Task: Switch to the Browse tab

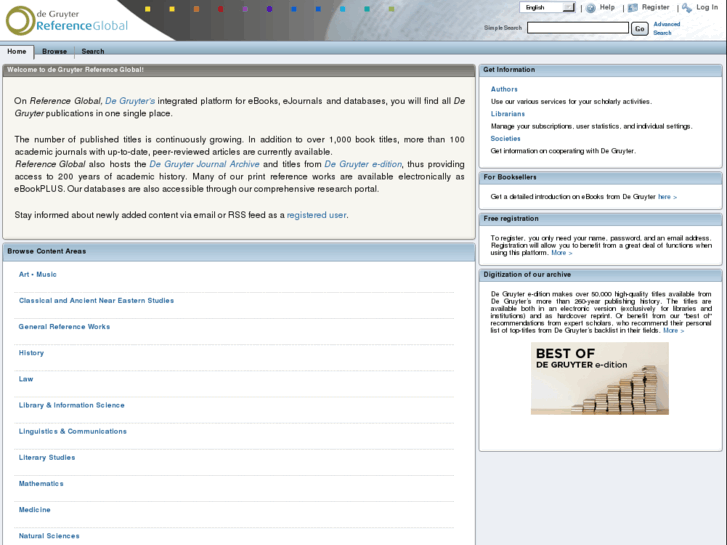Action: point(54,51)
